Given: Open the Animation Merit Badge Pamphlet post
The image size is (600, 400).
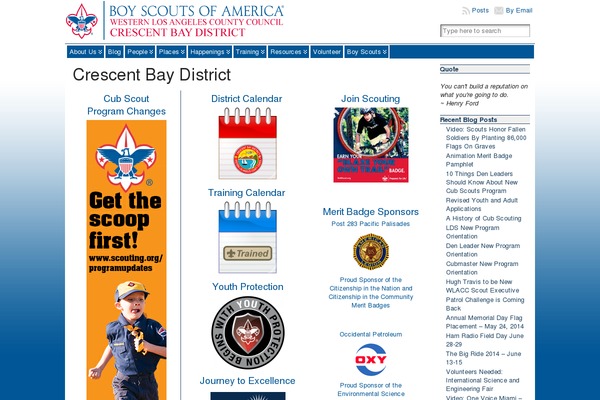Looking at the screenshot, I should point(479,160).
